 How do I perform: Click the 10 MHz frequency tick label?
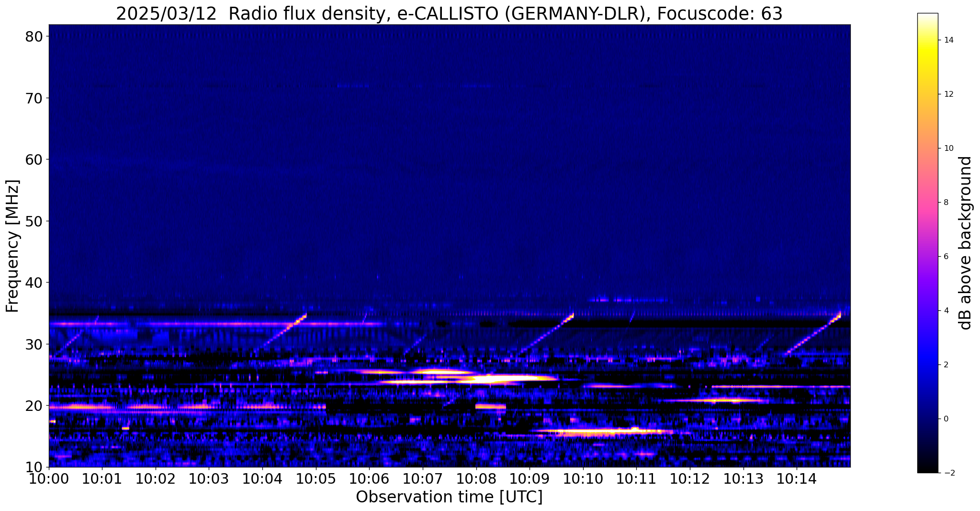[x=34, y=467]
